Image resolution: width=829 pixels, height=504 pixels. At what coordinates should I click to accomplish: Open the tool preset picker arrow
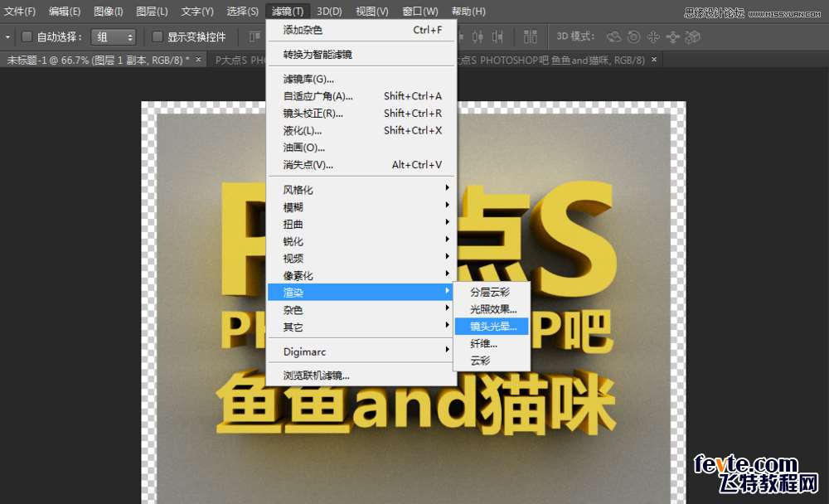(x=7, y=37)
